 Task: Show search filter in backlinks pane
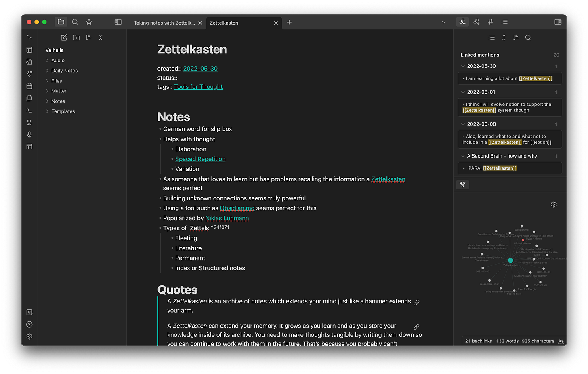point(528,38)
